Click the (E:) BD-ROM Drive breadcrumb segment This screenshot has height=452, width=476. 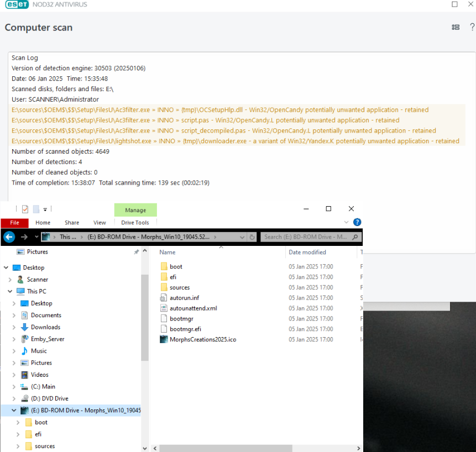[149, 237]
